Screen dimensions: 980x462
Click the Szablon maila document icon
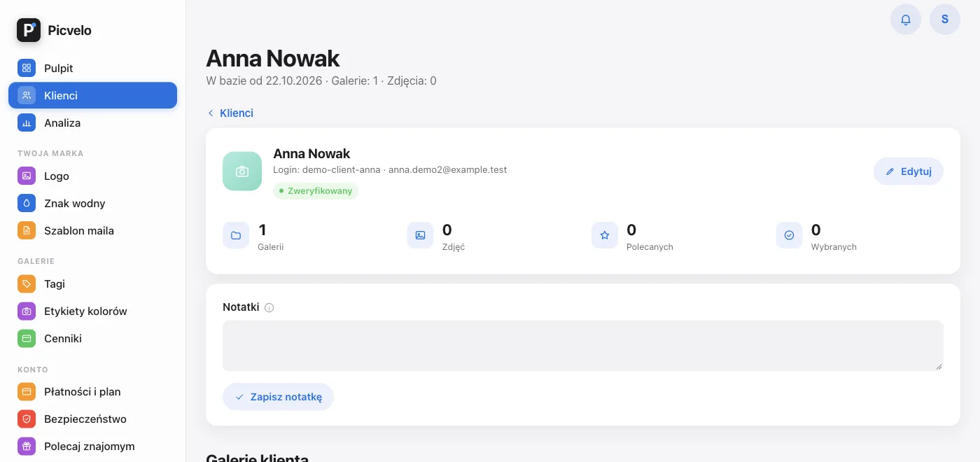point(27,230)
